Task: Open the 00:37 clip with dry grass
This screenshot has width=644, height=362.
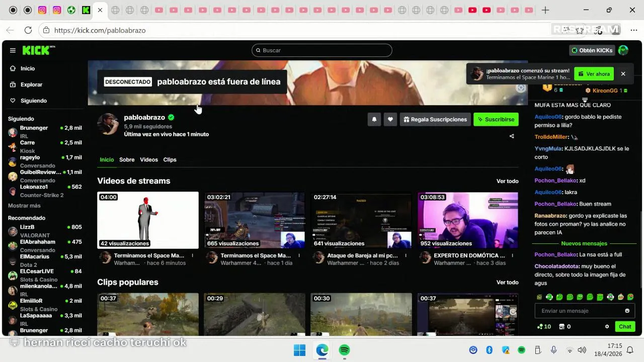Action: (x=148, y=314)
